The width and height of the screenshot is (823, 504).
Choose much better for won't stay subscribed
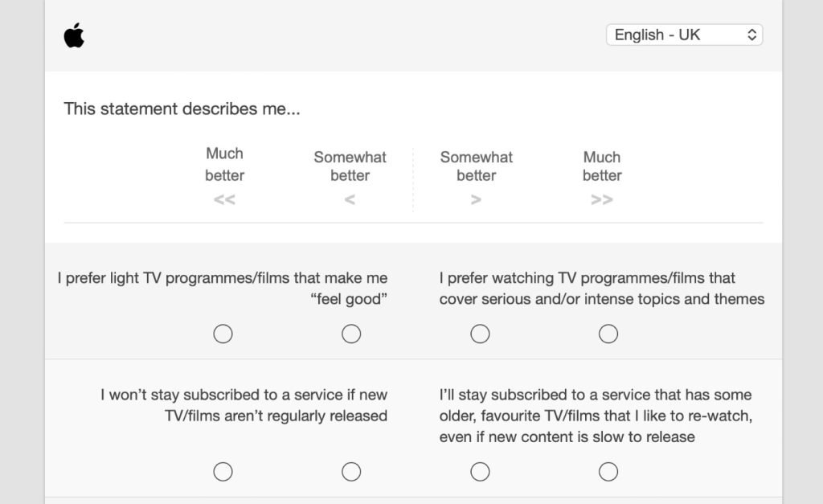(x=223, y=472)
